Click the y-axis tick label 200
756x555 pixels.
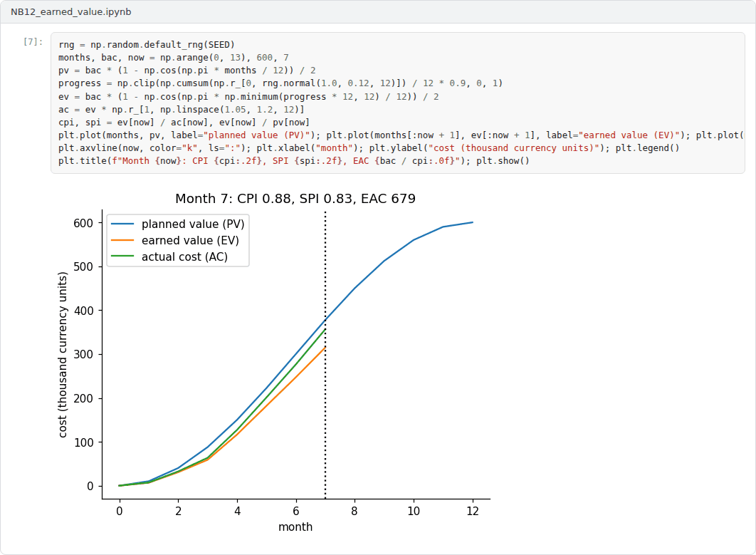83,399
